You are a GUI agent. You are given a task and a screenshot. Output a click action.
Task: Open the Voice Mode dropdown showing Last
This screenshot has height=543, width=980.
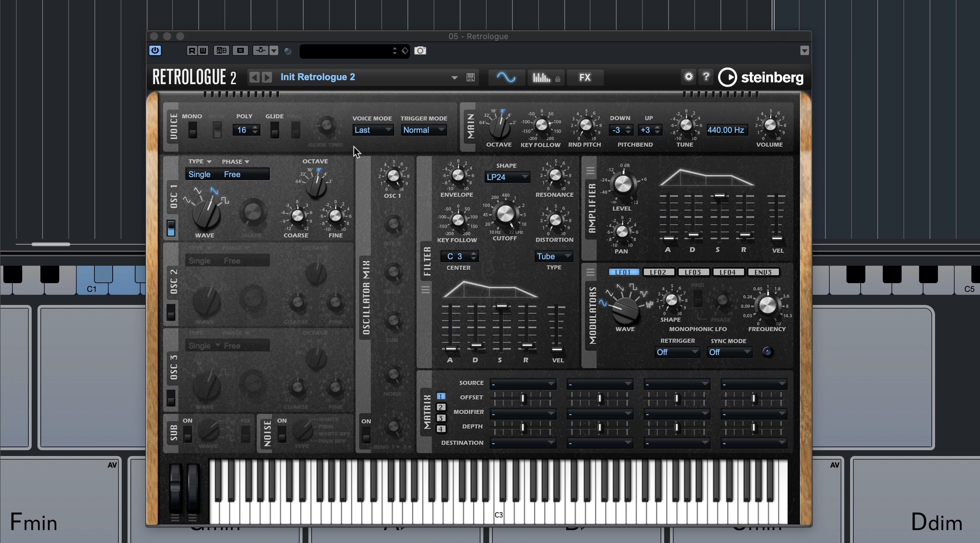coord(373,130)
